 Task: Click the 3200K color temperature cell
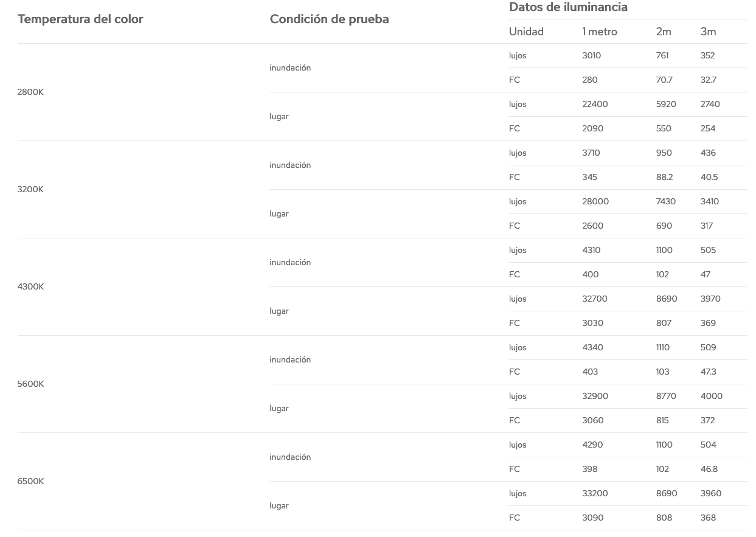[x=30, y=189]
